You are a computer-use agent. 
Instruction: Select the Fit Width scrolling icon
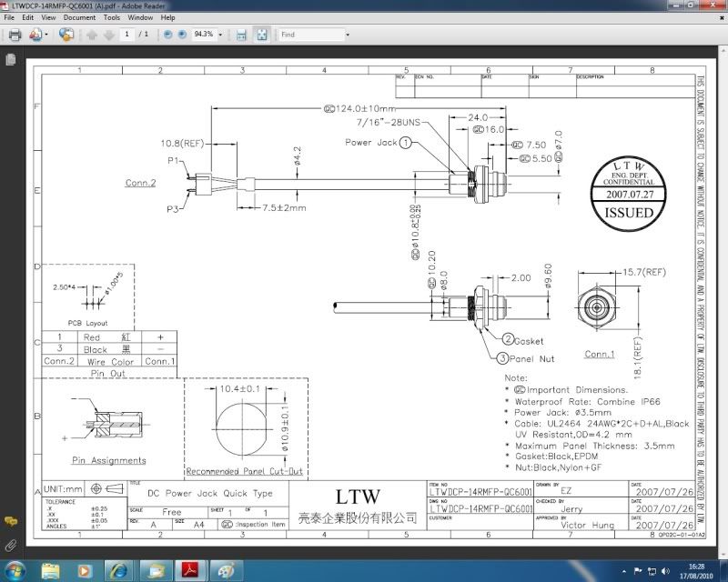click(x=241, y=35)
